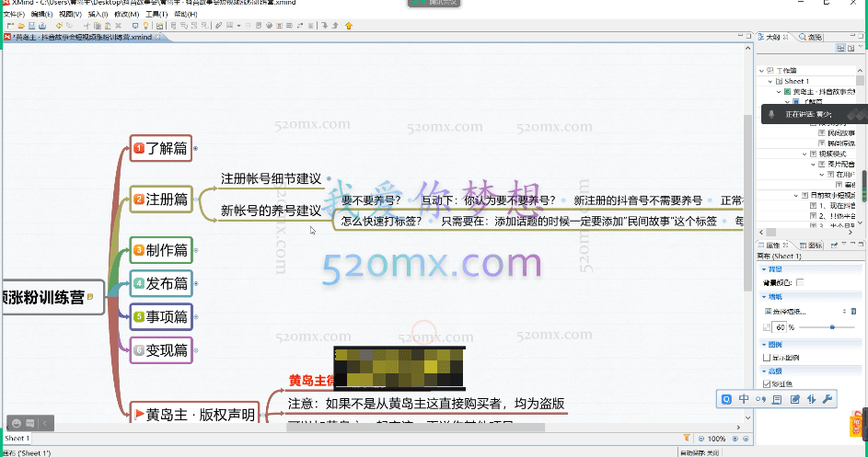
Task: Open the 帮助(H) menu
Action: pos(185,14)
